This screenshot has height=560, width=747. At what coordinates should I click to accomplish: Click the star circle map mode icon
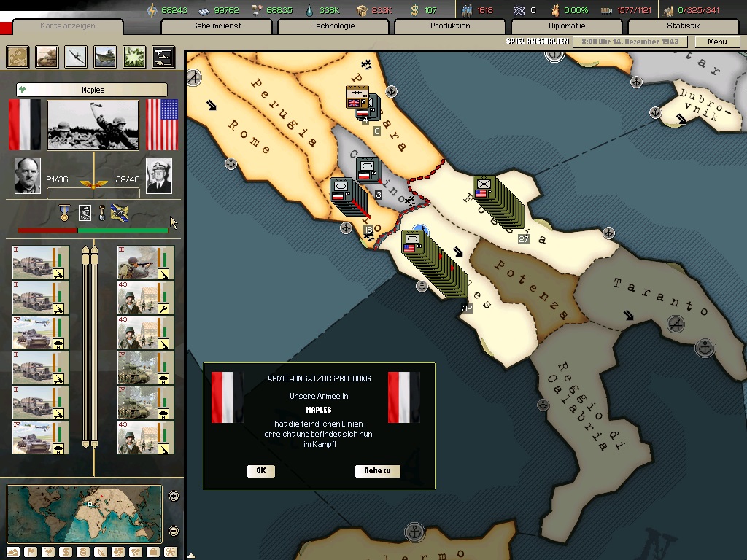coord(171,552)
